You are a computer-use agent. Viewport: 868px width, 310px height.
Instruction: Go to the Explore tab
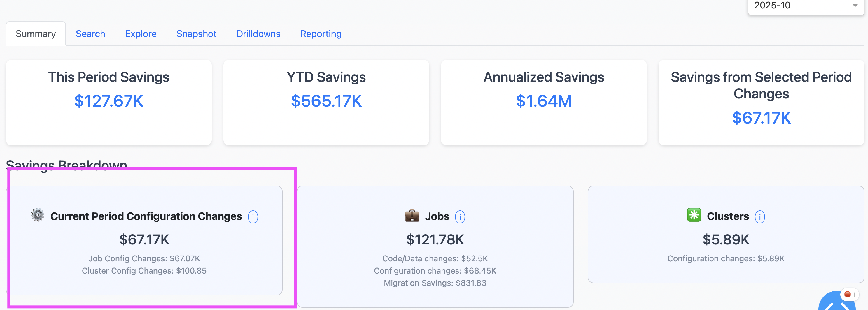click(141, 34)
